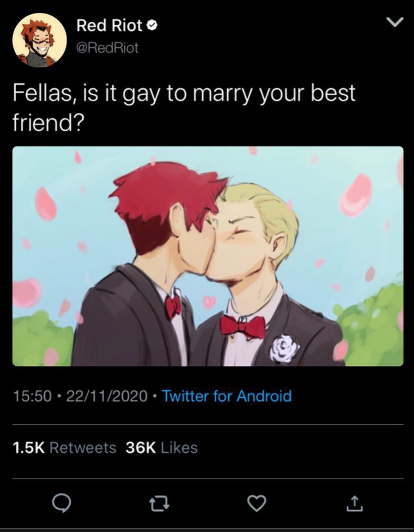This screenshot has width=414, height=532.
Task: Click the 22/11/2020 date
Action: (x=107, y=396)
